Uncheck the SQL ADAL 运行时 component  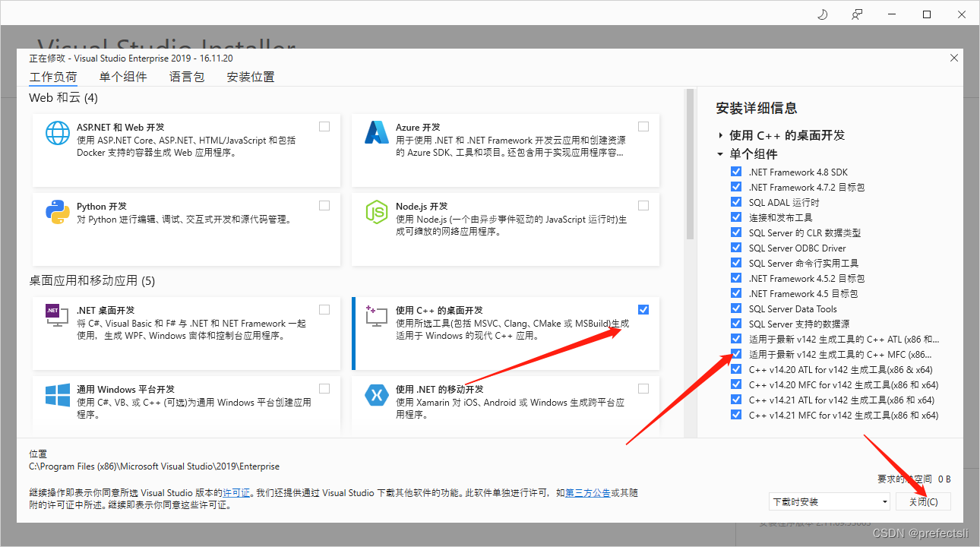[735, 202]
